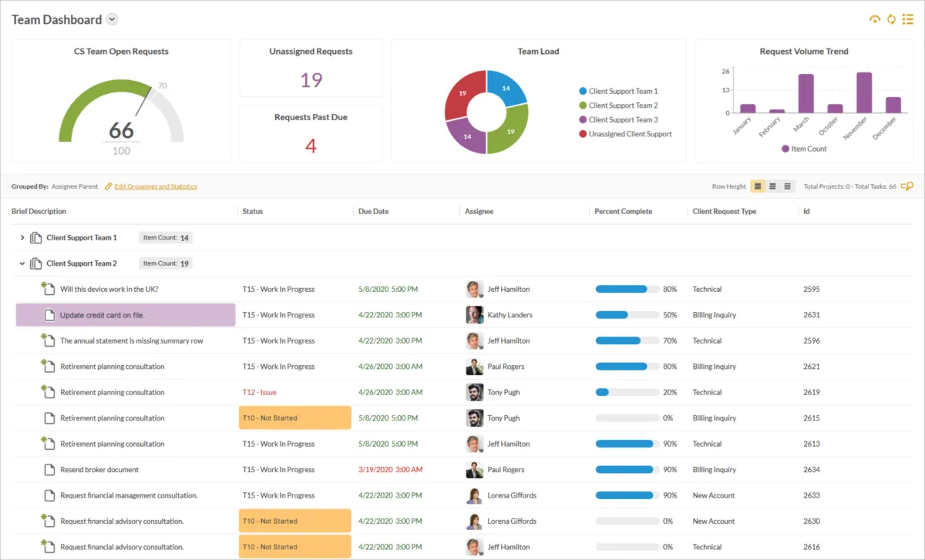Image resolution: width=925 pixels, height=560 pixels.
Task: Click the refresh dashboard icon
Action: tap(891, 19)
